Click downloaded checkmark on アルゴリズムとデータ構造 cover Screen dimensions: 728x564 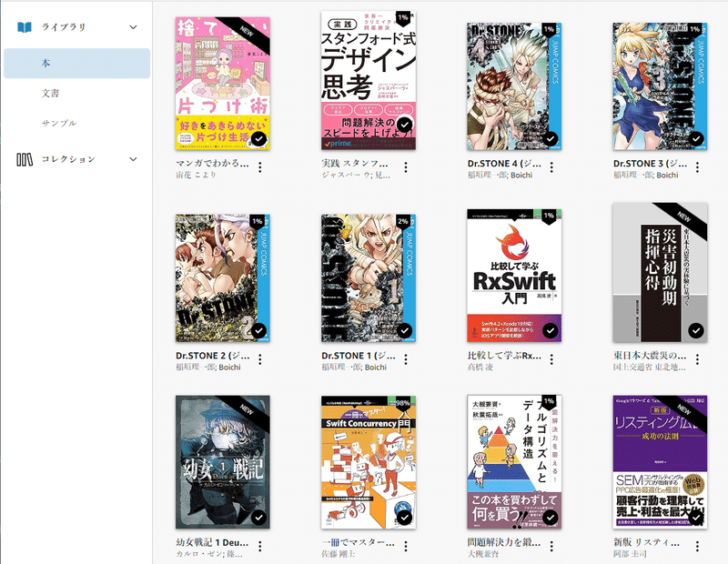[551, 517]
